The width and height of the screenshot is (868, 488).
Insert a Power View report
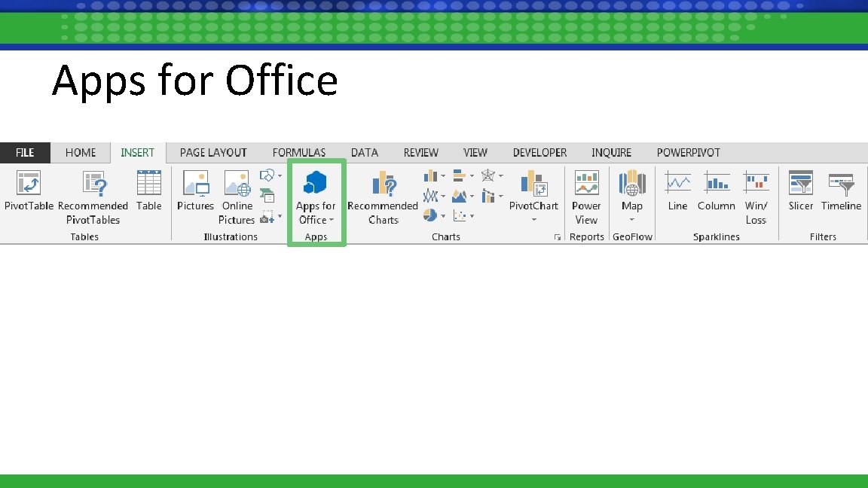[x=586, y=197]
